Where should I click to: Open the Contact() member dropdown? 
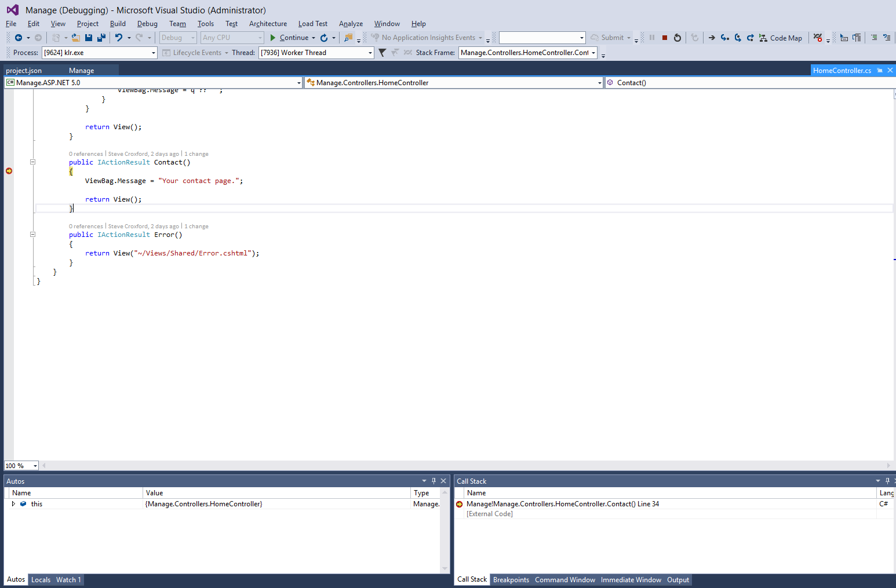point(750,83)
